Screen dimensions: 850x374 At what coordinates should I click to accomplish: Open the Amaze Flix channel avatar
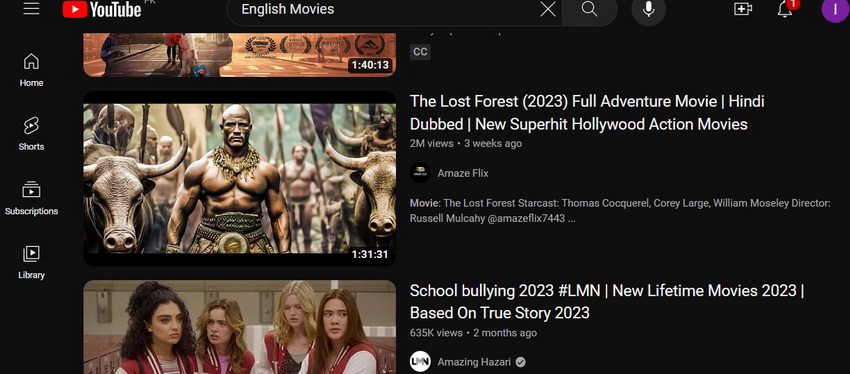[420, 173]
